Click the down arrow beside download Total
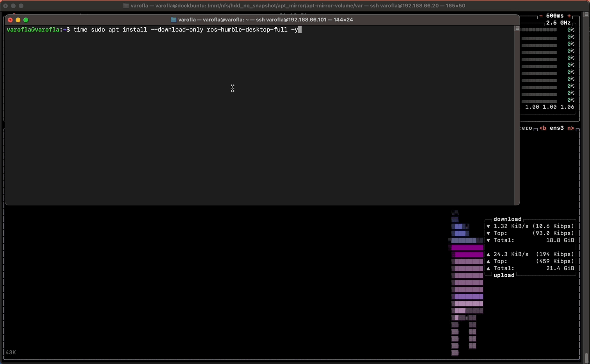 click(488, 240)
